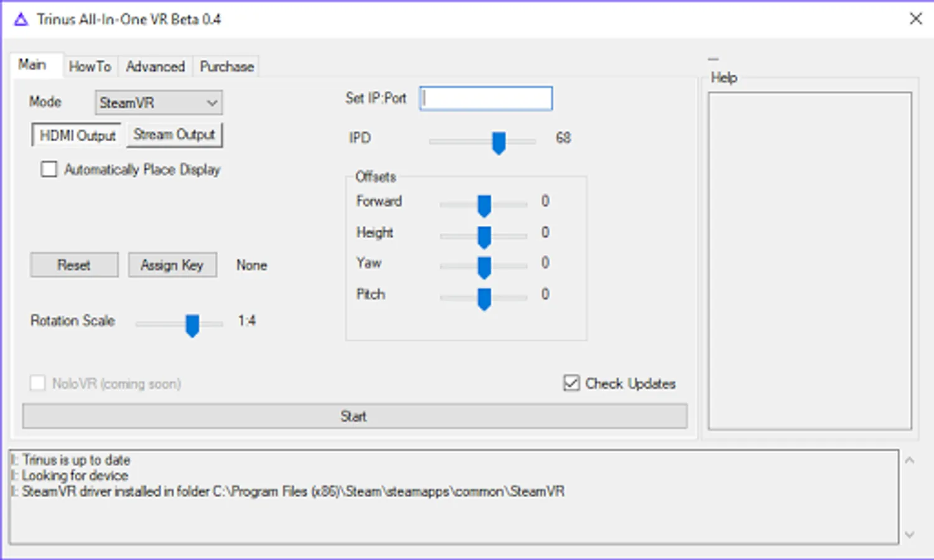Click the IPD slider handle

(x=498, y=142)
